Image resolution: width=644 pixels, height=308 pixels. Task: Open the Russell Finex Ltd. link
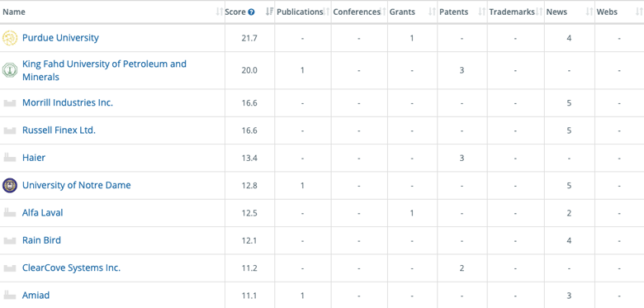(x=59, y=130)
